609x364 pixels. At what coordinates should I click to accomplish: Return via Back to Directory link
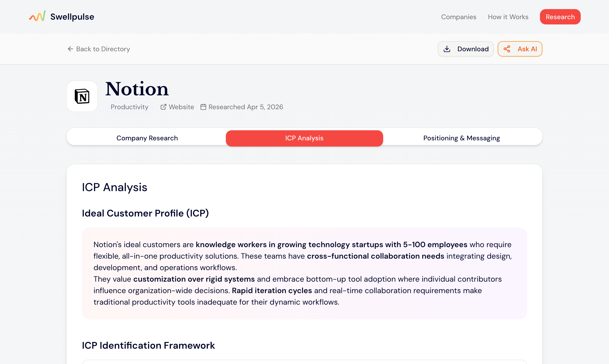coord(103,49)
